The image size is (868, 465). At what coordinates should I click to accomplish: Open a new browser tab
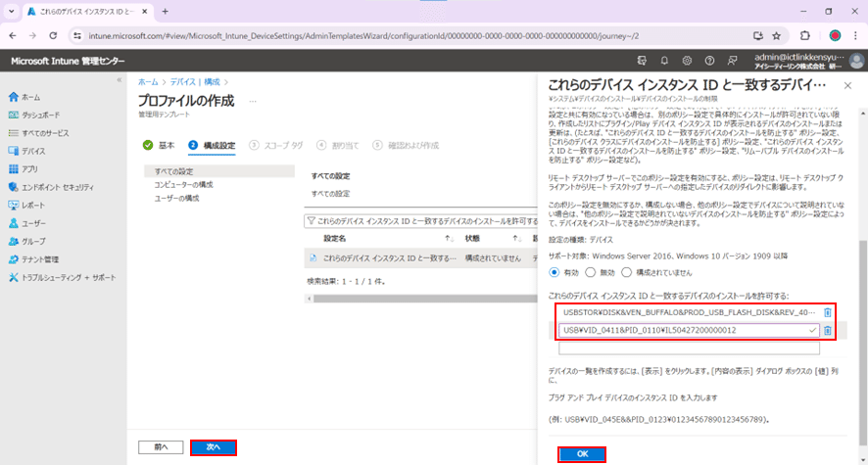(x=165, y=11)
